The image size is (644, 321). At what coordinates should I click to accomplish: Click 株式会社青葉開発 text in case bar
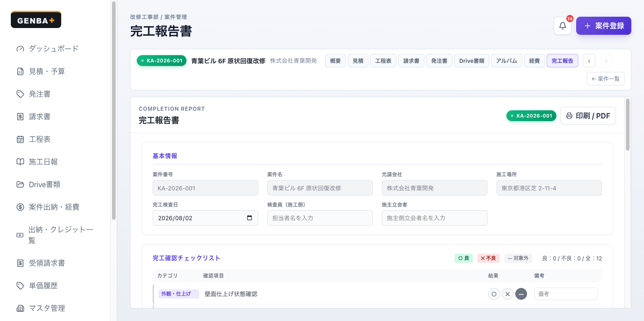[x=294, y=61]
